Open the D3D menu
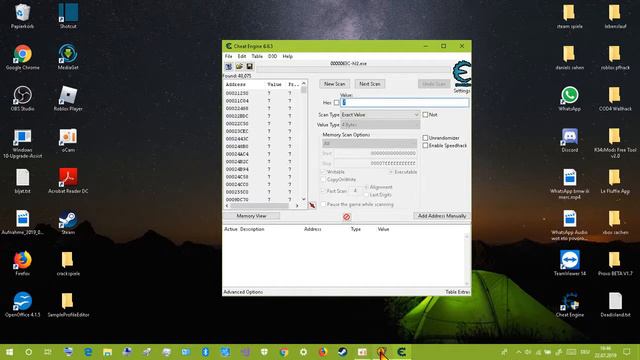Viewport: 640px width, 360px height. tap(272, 56)
